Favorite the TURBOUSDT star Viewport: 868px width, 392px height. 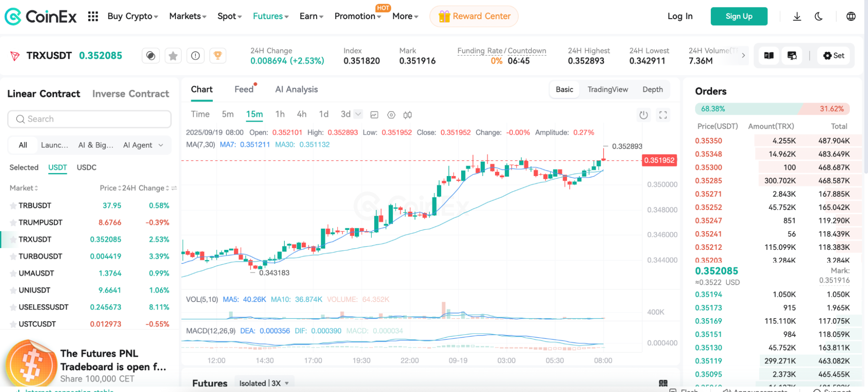click(x=13, y=256)
